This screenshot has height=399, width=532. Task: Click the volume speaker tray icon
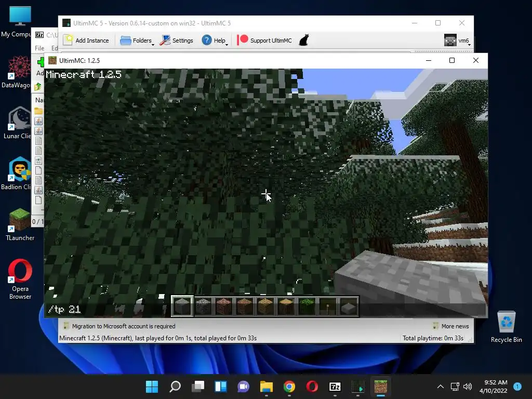(x=468, y=387)
